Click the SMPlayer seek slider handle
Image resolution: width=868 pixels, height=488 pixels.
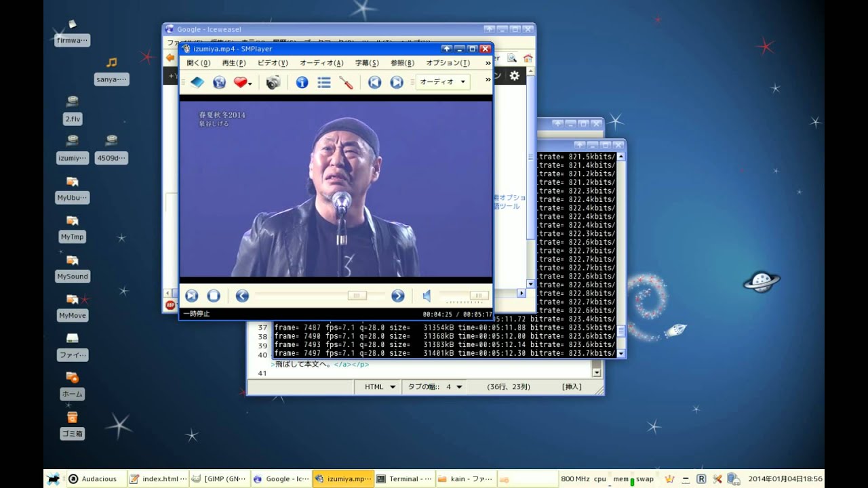coord(357,296)
